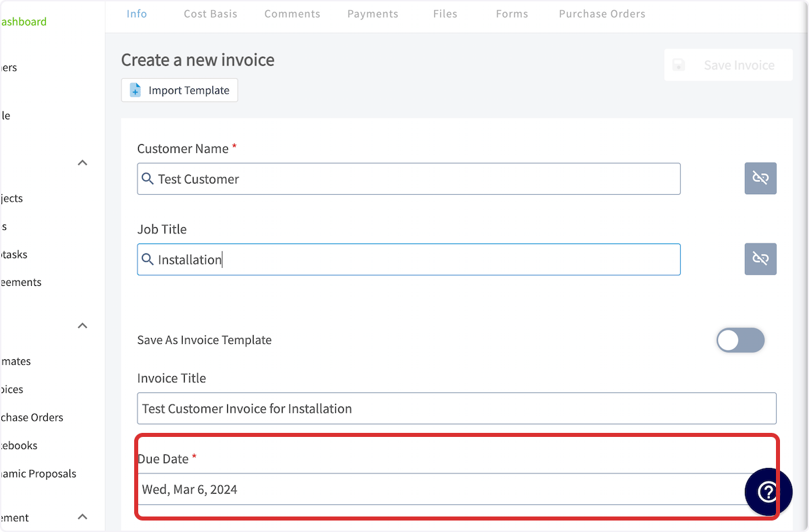
Task: Click the unlink icon beside Job Title
Action: [x=760, y=259]
